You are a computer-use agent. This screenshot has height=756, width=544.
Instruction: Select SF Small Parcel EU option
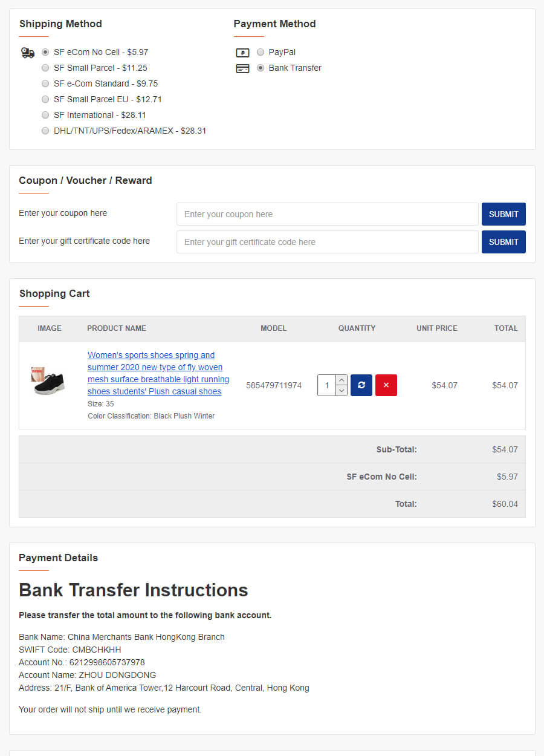coord(45,99)
